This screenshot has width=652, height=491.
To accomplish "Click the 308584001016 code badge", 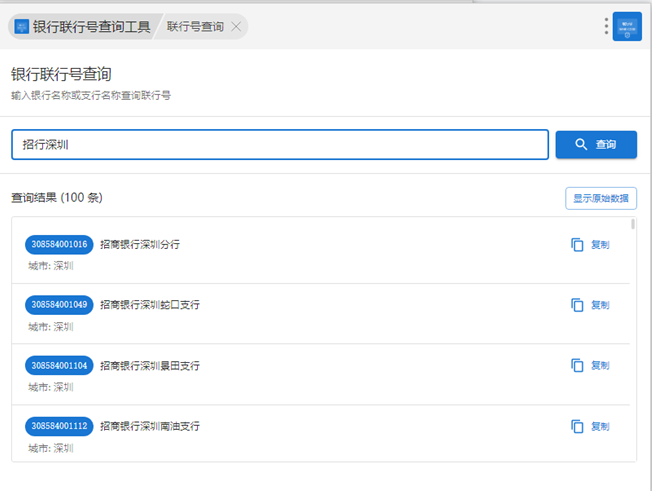I will click(59, 245).
